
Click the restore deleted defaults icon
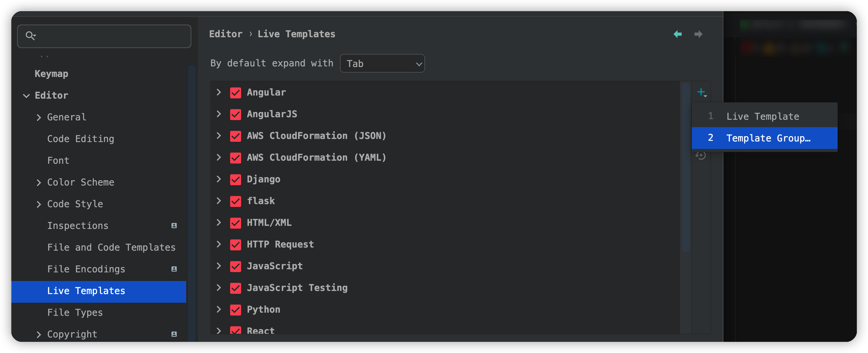tap(701, 156)
